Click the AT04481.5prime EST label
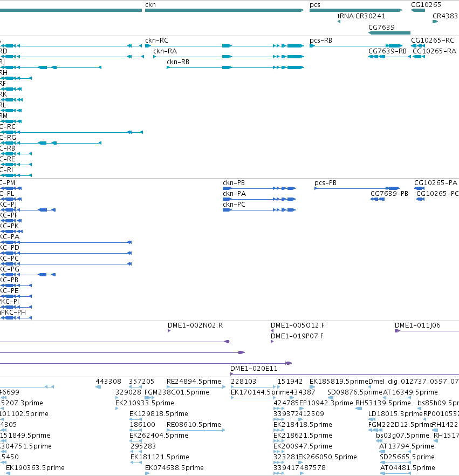This screenshot has height=476, width=459. pos(407,468)
